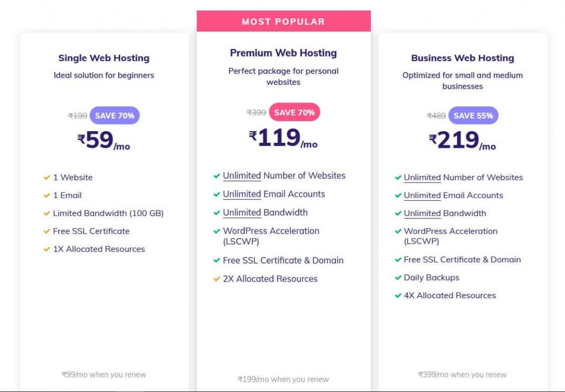Click the checkmark beside "4X Allocated Resources"
Screen dimensions: 565x392
pos(398,296)
